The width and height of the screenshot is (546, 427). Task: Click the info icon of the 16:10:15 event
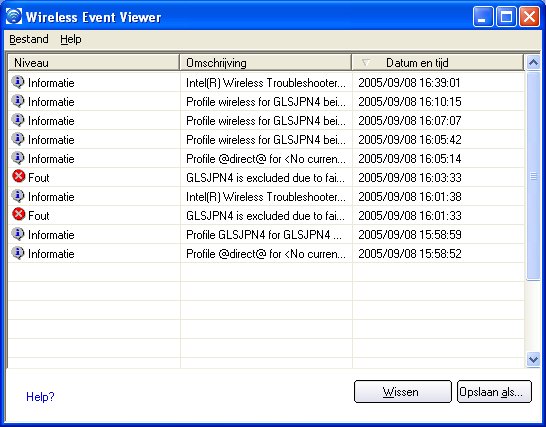point(18,101)
